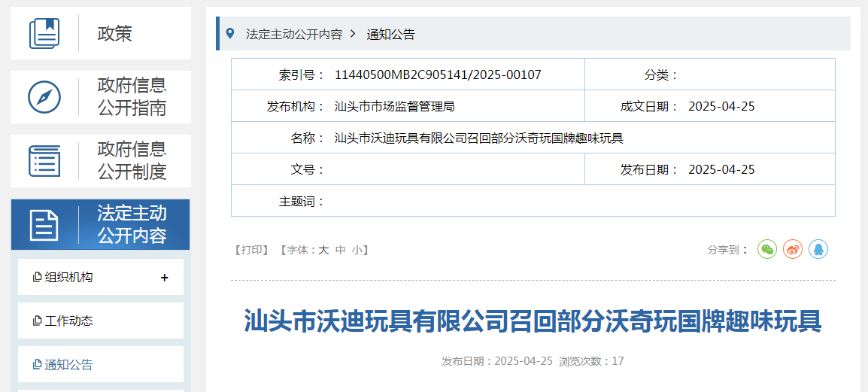Select 通知公告 in the sidebar list

(x=68, y=365)
